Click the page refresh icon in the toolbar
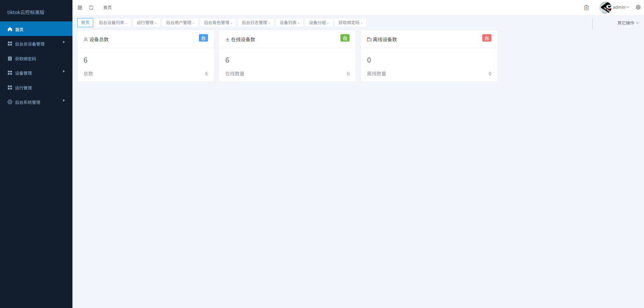Screen dimensions: 644x308 tap(91, 7)
